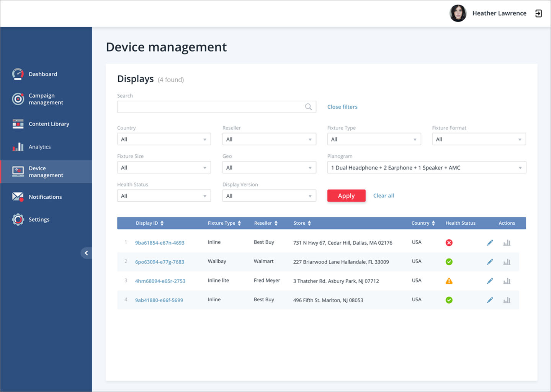Image resolution: width=551 pixels, height=392 pixels.
Task: Expand the Planogram dropdown
Action: click(426, 168)
